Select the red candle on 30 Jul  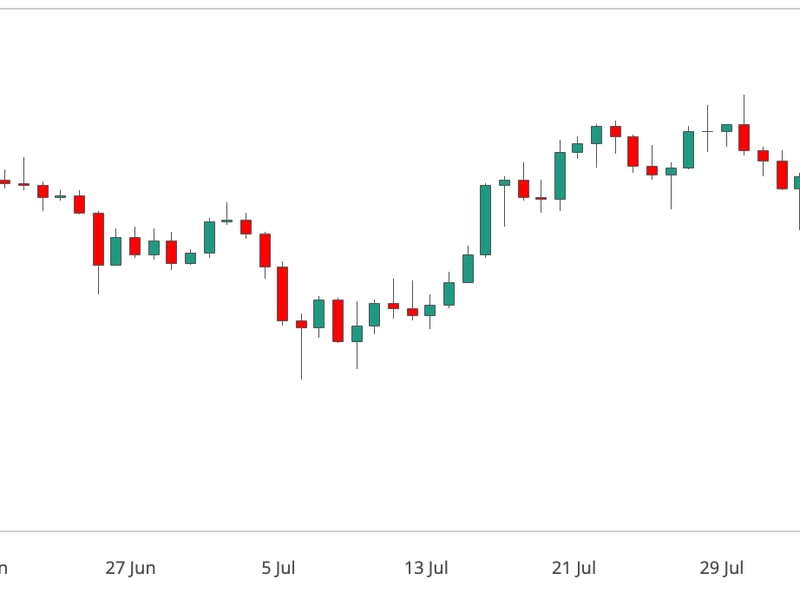pyautogui.click(x=744, y=137)
